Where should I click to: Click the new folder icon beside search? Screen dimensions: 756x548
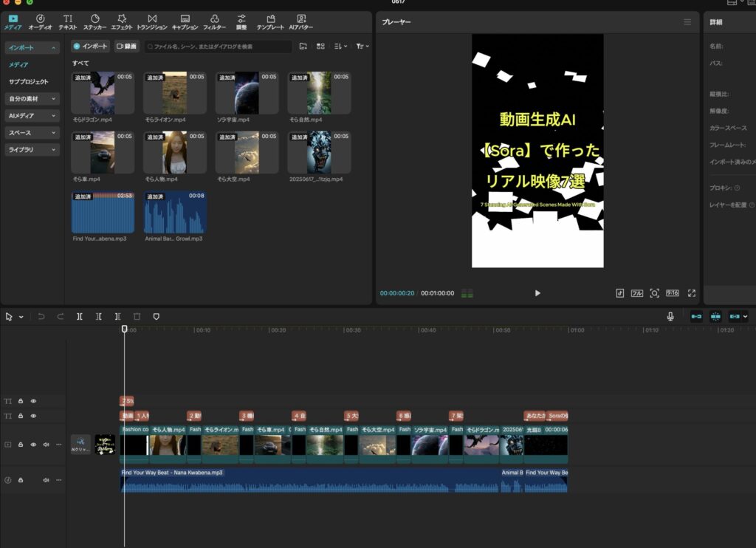(x=303, y=47)
